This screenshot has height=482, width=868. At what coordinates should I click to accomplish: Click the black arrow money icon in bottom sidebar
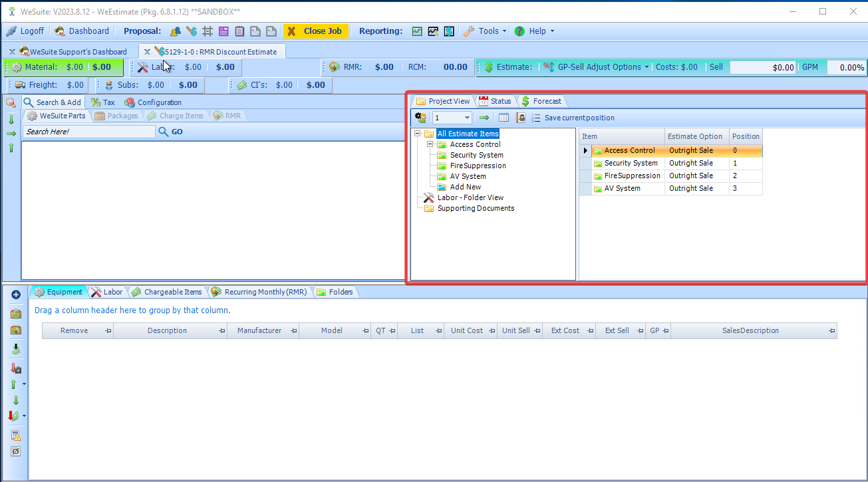pyautogui.click(x=16, y=349)
